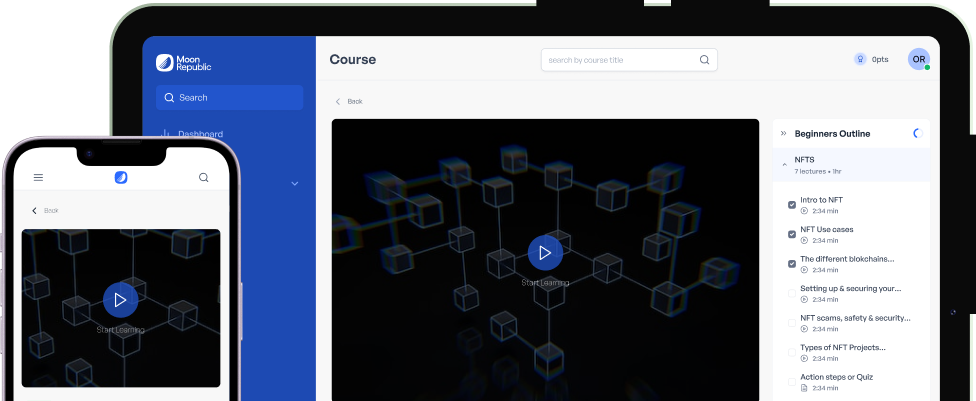The height and width of the screenshot is (401, 976).
Task: Click the magnifier icon in course search
Action: 704,60
